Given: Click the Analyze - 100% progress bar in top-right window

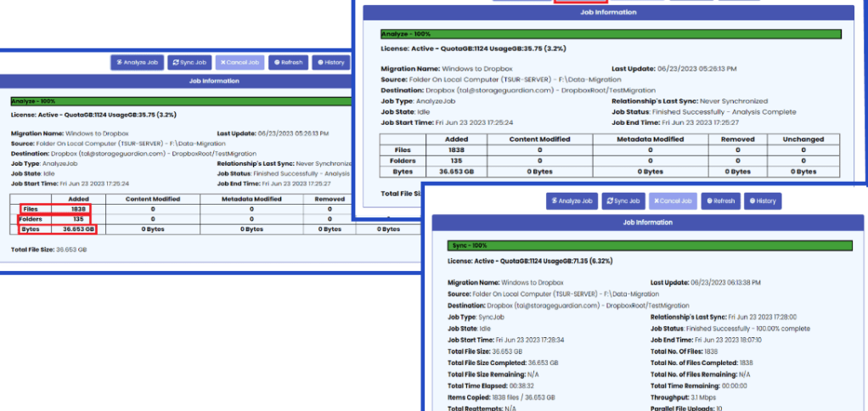Looking at the screenshot, I should coord(612,34).
